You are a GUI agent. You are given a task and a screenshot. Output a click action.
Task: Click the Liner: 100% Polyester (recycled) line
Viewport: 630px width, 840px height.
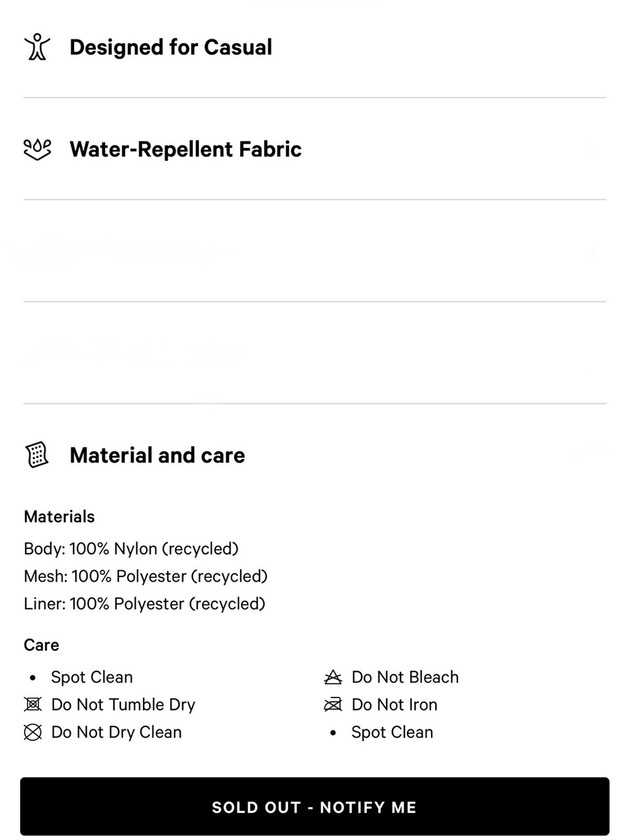144,604
